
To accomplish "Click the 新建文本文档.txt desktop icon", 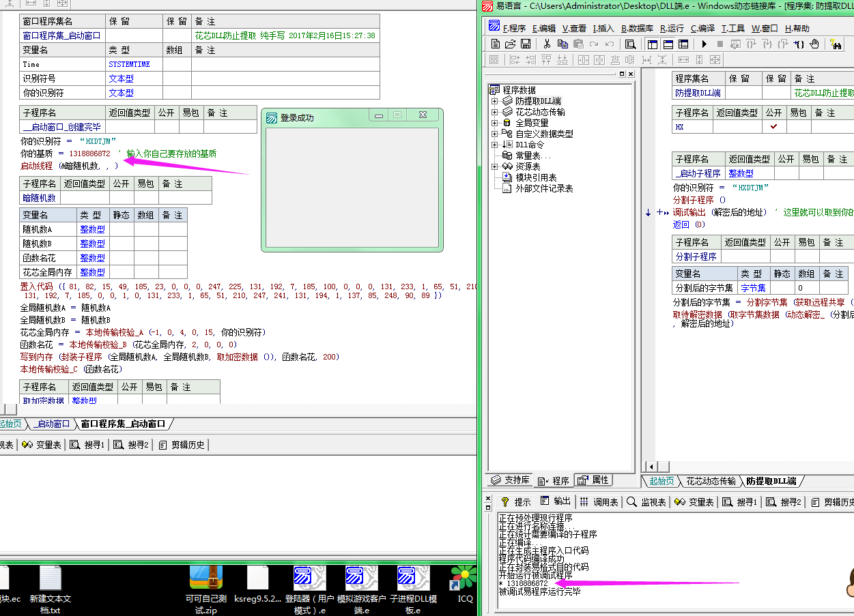I will (x=51, y=589).
